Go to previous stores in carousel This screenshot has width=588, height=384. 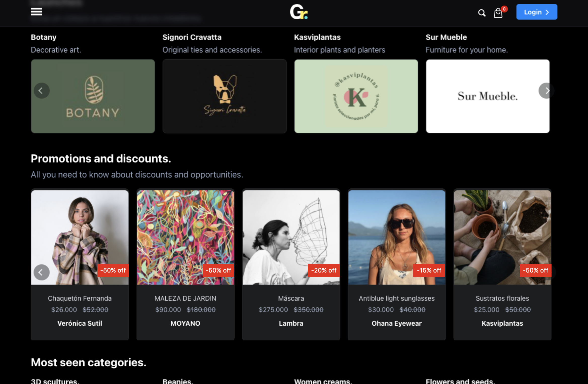pos(42,91)
